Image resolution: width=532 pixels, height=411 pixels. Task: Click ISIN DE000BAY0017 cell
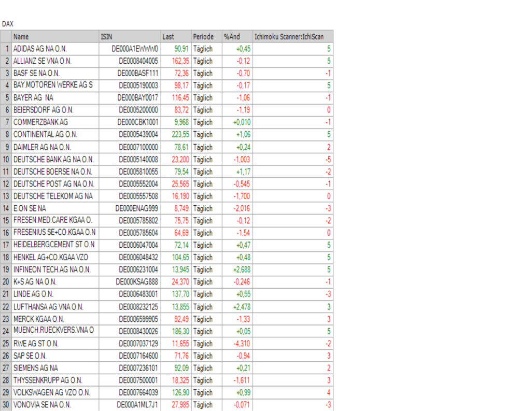pyautogui.click(x=130, y=97)
